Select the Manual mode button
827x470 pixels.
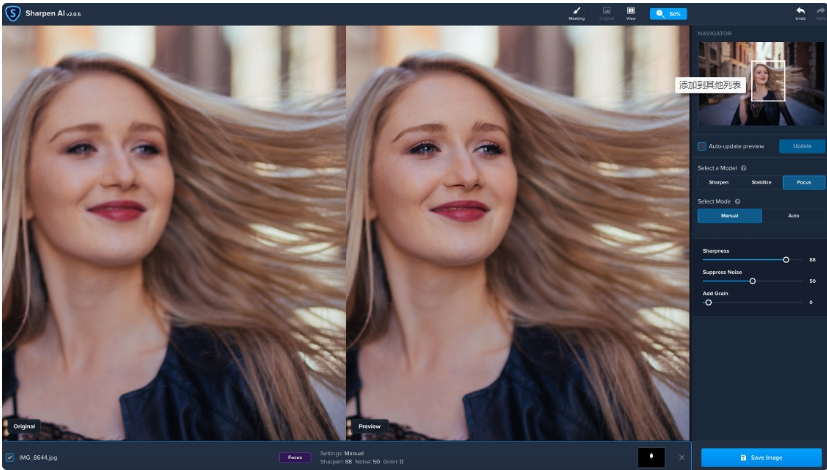pos(729,216)
